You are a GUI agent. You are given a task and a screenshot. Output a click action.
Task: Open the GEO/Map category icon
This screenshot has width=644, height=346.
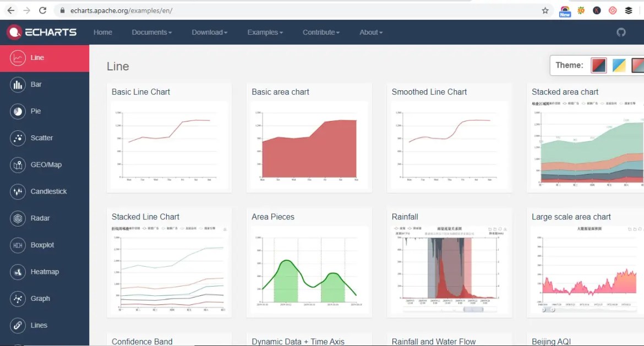pyautogui.click(x=18, y=165)
